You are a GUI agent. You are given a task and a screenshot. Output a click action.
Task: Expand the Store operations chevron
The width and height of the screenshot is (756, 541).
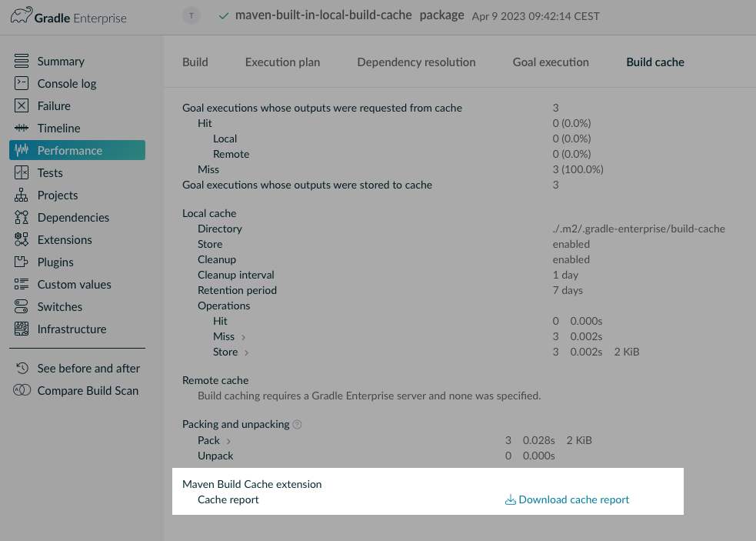tap(246, 352)
